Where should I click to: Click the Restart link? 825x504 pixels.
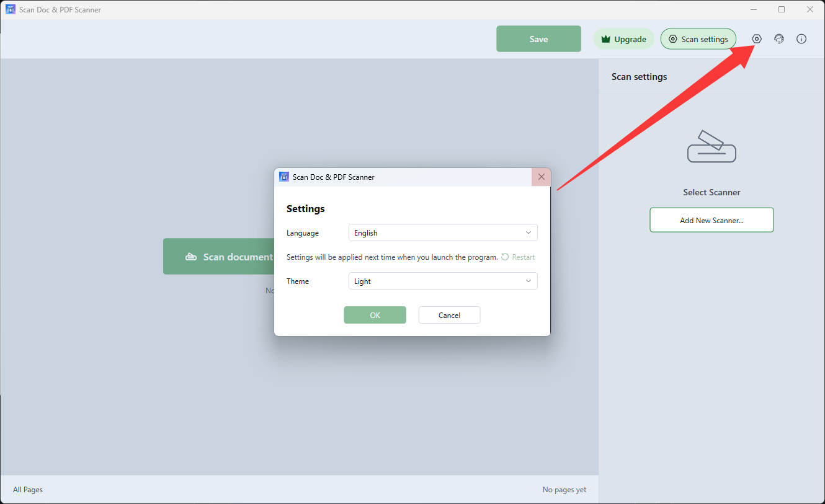518,257
